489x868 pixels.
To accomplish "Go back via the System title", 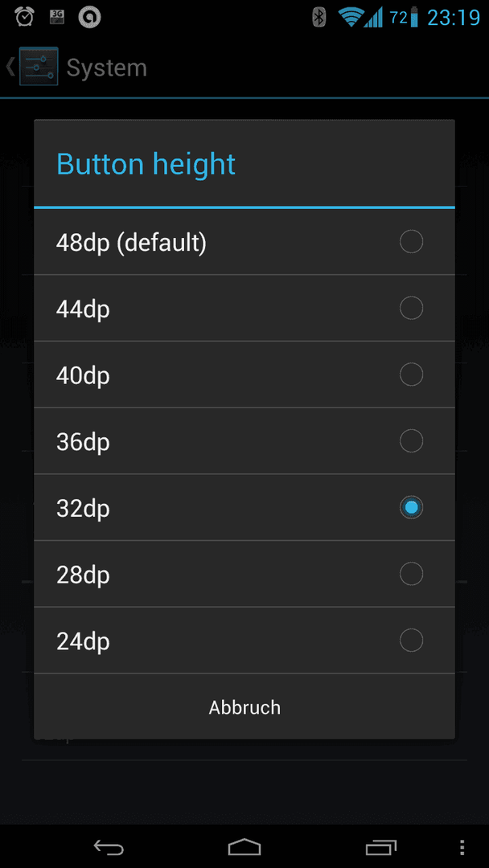I will (x=106, y=68).
